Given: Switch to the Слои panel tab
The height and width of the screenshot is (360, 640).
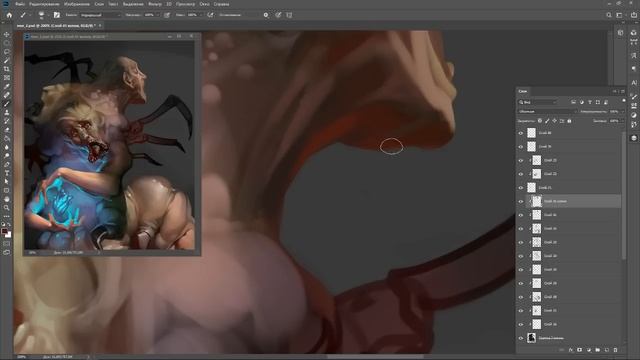Looking at the screenshot, I should pyautogui.click(x=523, y=91).
